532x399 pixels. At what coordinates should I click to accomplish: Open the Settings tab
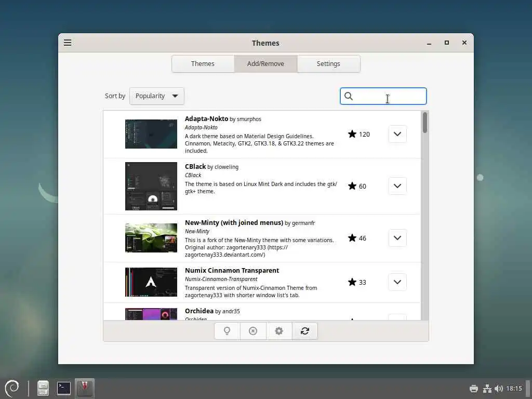pyautogui.click(x=328, y=64)
